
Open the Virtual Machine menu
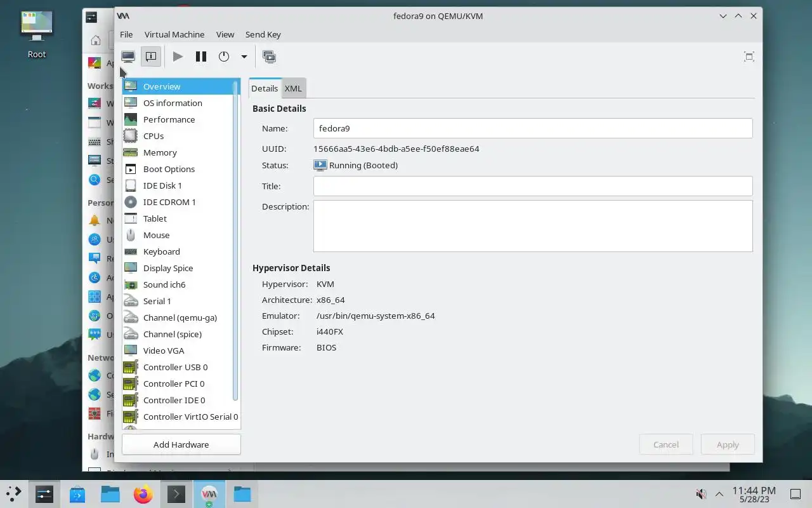tap(174, 34)
